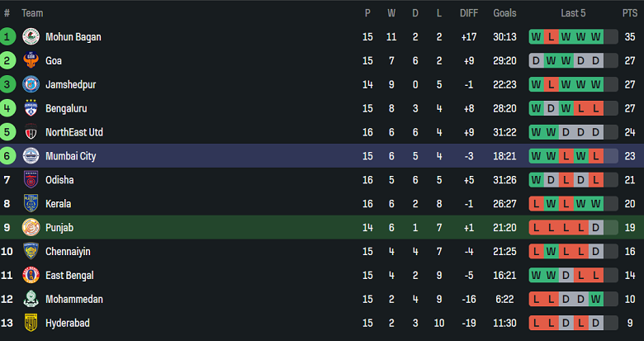The width and height of the screenshot is (644, 341).
Task: Click the Hyderabad team badge
Action: 31,323
